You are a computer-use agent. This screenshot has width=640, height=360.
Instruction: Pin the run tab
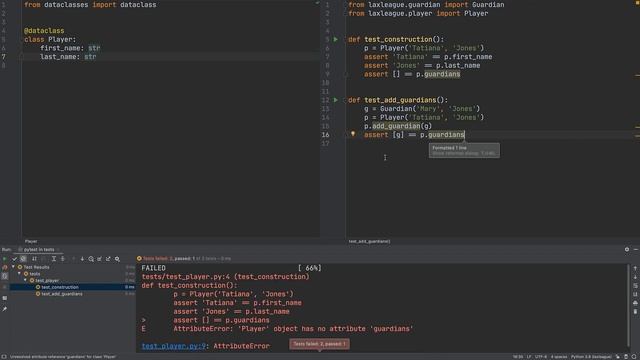tap(5, 309)
